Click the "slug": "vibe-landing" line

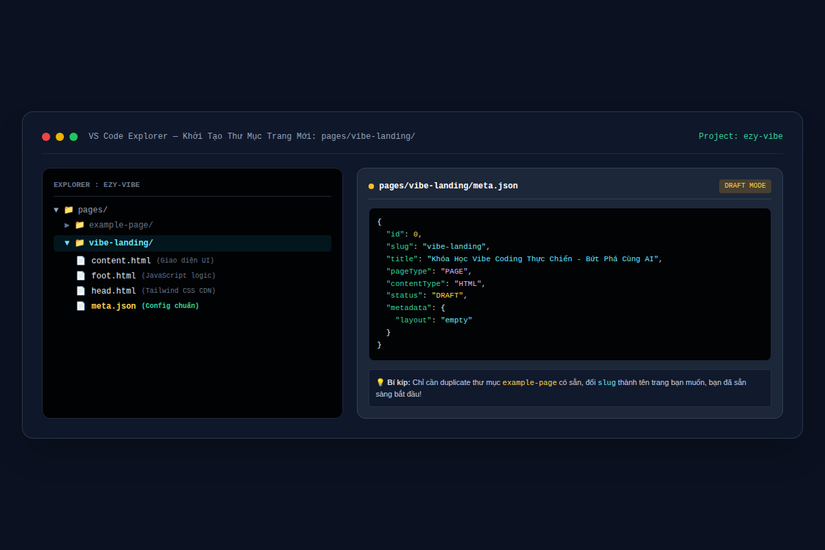coord(438,247)
